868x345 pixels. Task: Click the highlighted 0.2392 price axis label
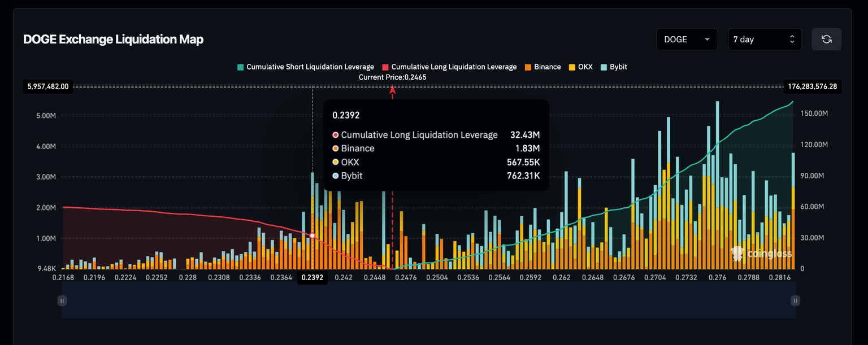[313, 277]
